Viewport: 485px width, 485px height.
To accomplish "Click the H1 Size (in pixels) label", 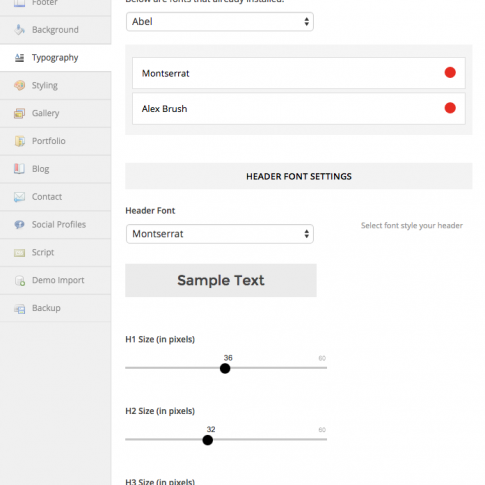I will click(x=160, y=339).
